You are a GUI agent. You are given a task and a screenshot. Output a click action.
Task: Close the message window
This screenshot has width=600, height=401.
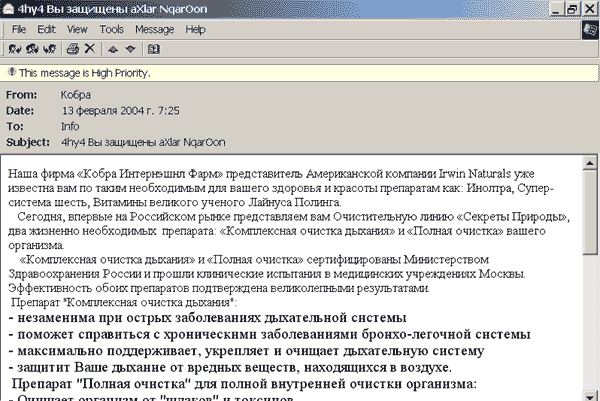coord(590,9)
